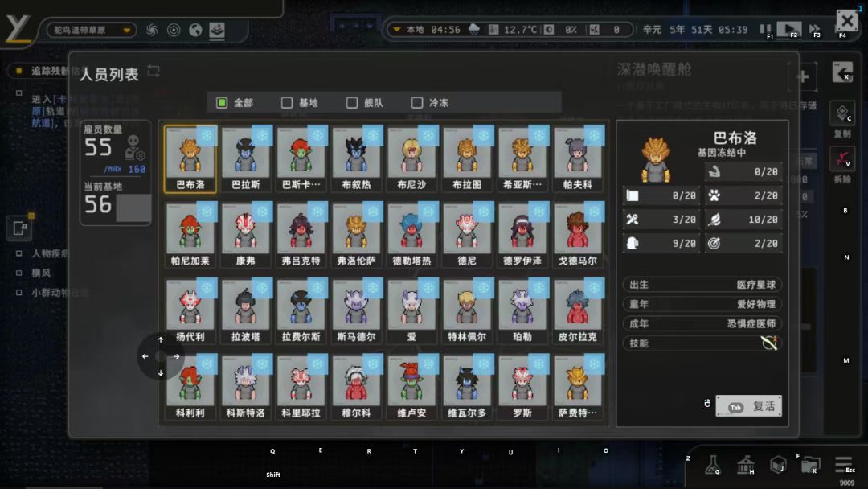Toggle the 小群动物 notification checkbox
The height and width of the screenshot is (489, 868).
[x=18, y=292]
